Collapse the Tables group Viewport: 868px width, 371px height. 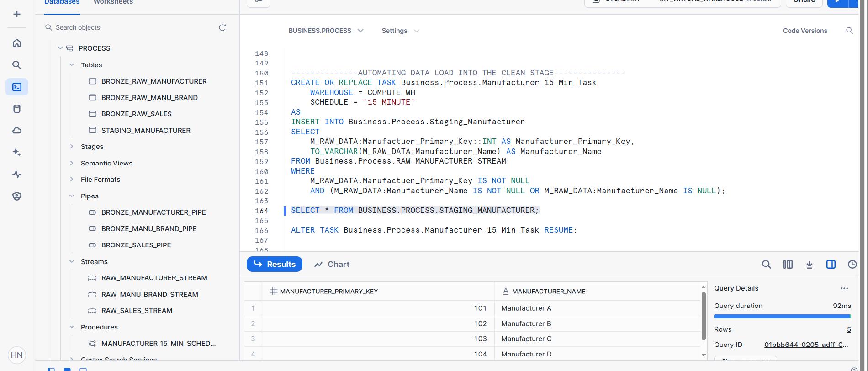(72, 65)
